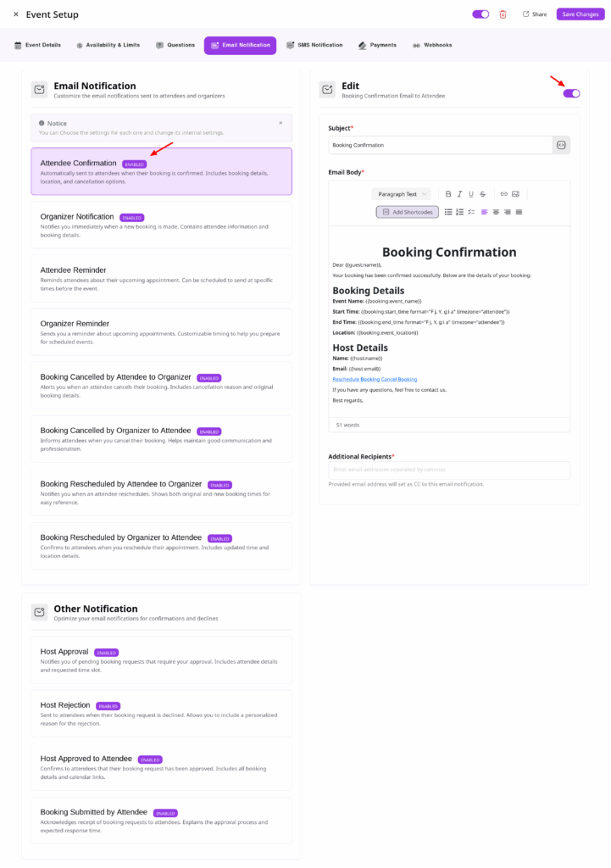Click the Save Changes button
Image resolution: width=611 pixels, height=868 pixels.
coord(580,14)
